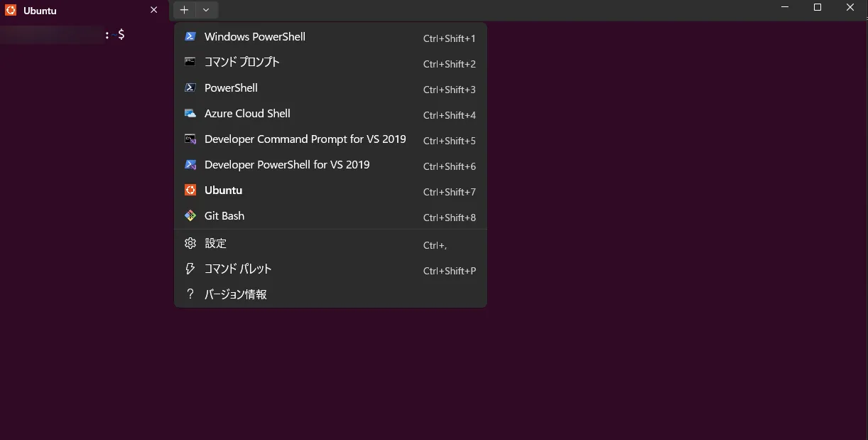Close the Ubuntu tab
The height and width of the screenshot is (440, 868).
153,11
